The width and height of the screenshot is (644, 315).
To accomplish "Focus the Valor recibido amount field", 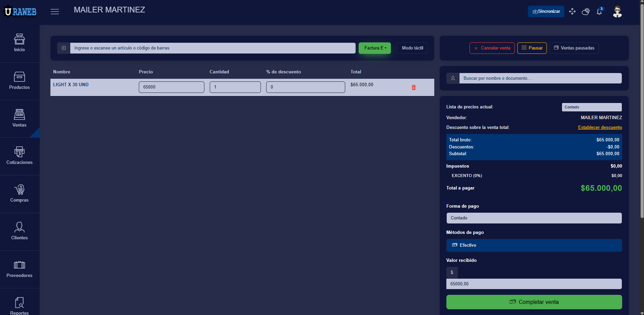I will click(534, 284).
